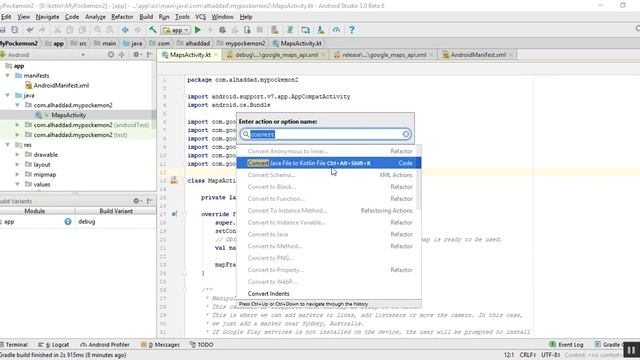Open the Refactor menu
The image size is (640, 360).
pos(122,17)
